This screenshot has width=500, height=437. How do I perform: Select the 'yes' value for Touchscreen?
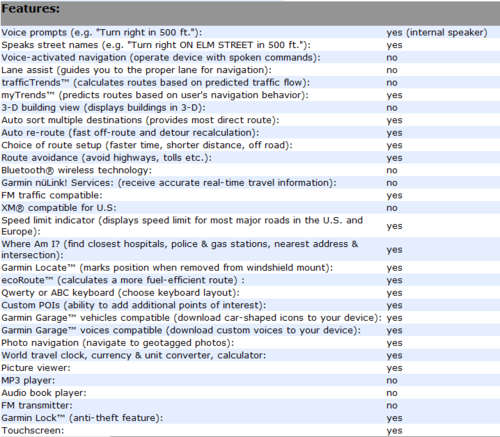point(394,431)
